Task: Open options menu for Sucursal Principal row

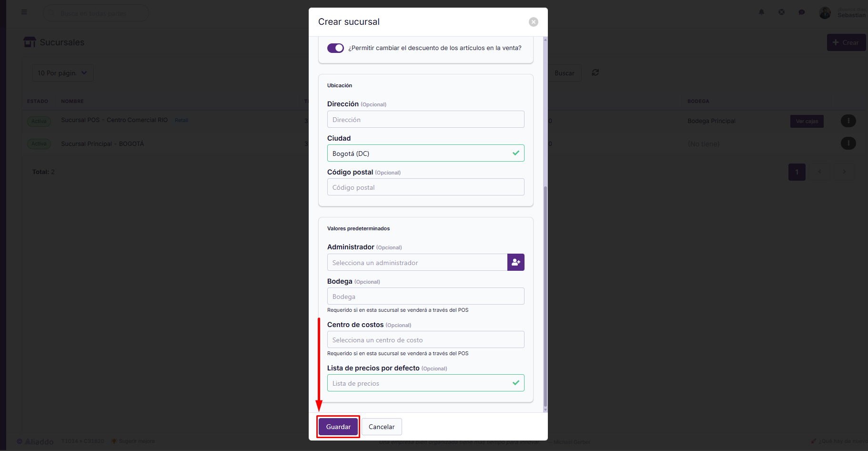Action: click(848, 143)
